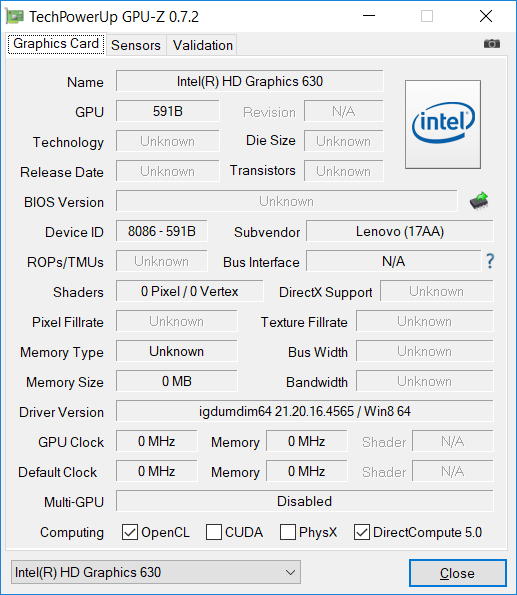This screenshot has width=517, height=595.
Task: Toggle the OpenCL checkbox
Action: click(x=129, y=532)
